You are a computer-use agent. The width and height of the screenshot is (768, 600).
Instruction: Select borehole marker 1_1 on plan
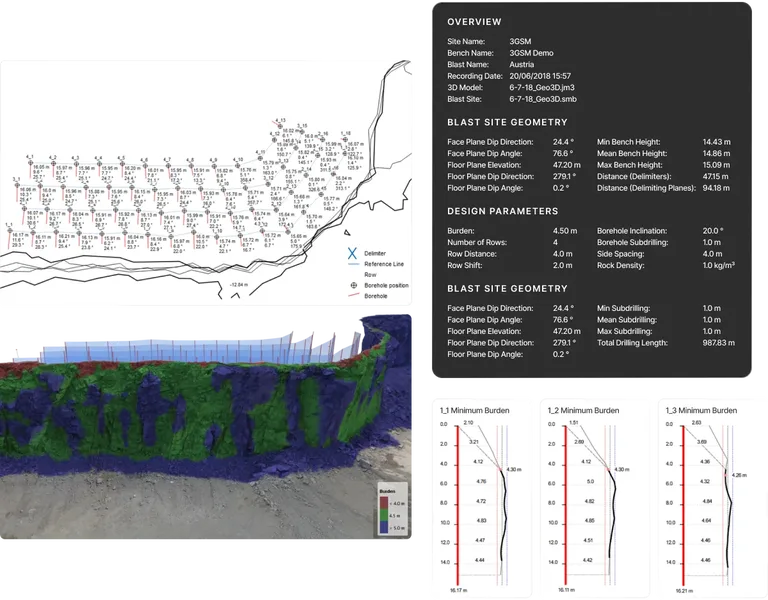(9, 230)
